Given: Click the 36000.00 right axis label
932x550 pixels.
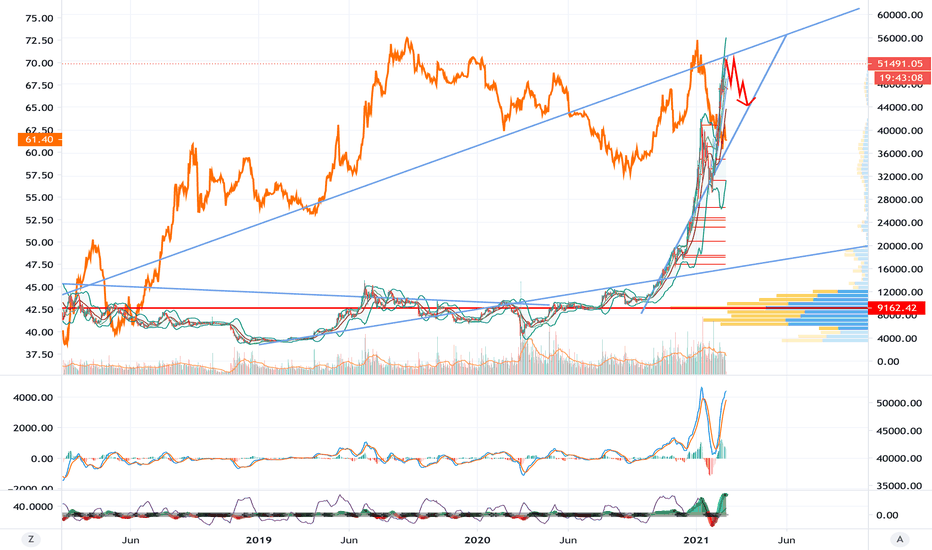Looking at the screenshot, I should (x=900, y=153).
